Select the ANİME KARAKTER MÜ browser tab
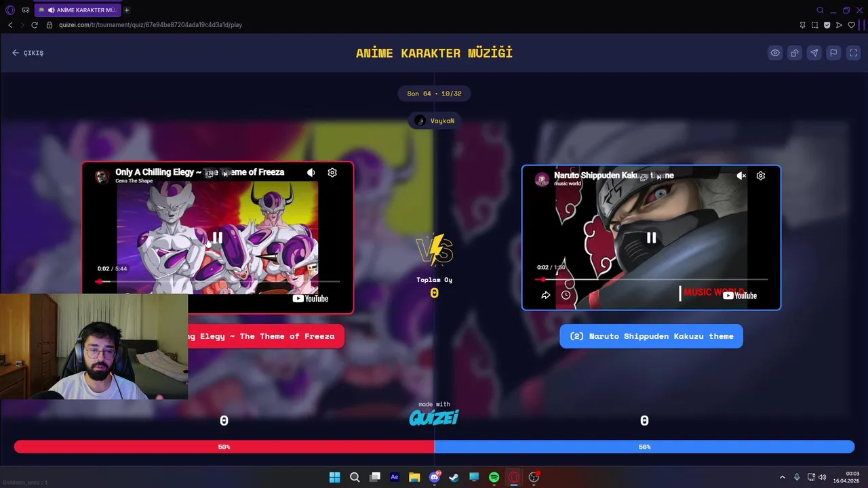The width and height of the screenshot is (868, 488). (x=78, y=10)
